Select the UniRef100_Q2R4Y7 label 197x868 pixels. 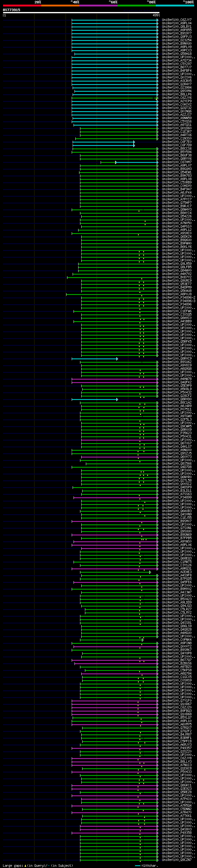coord(176,84)
